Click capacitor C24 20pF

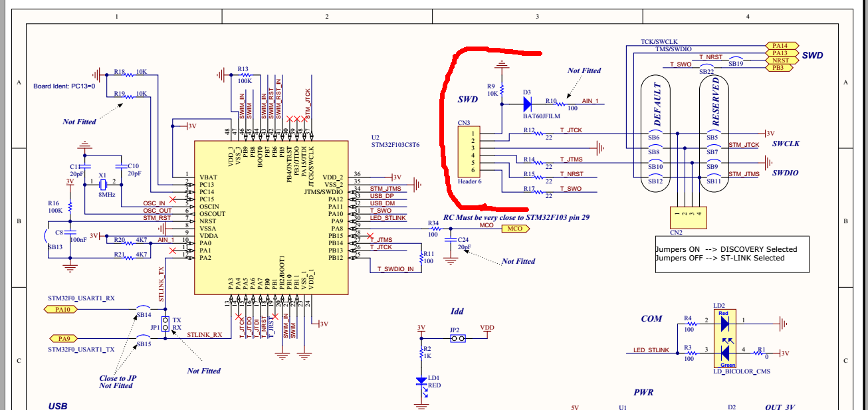coord(451,241)
